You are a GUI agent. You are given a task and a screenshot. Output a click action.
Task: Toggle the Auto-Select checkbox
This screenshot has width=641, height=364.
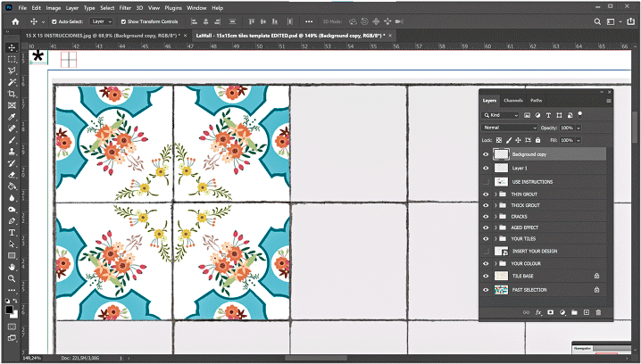point(55,21)
